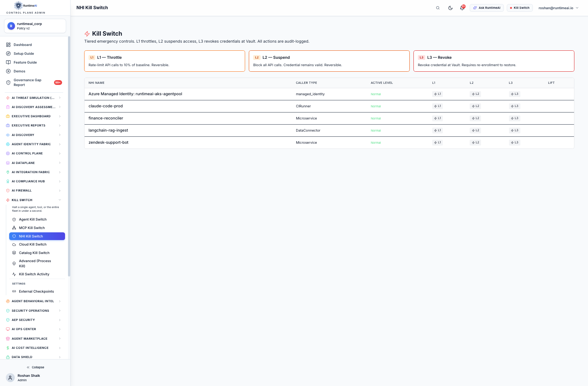This screenshot has width=588, height=386.
Task: Open the search icon in top bar
Action: (438, 8)
